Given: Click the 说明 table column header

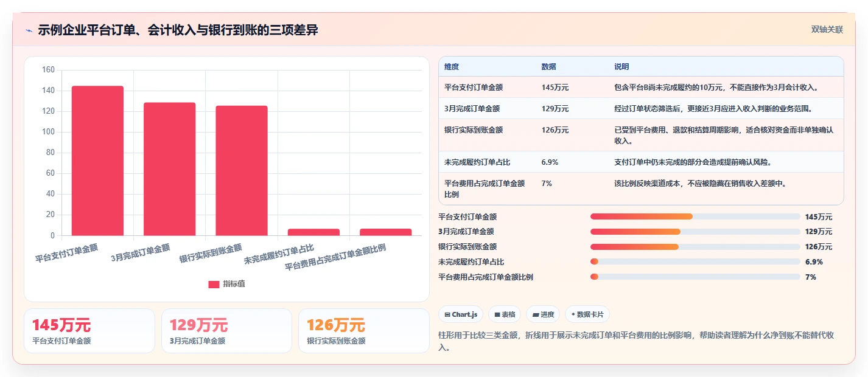Looking at the screenshot, I should [x=621, y=66].
